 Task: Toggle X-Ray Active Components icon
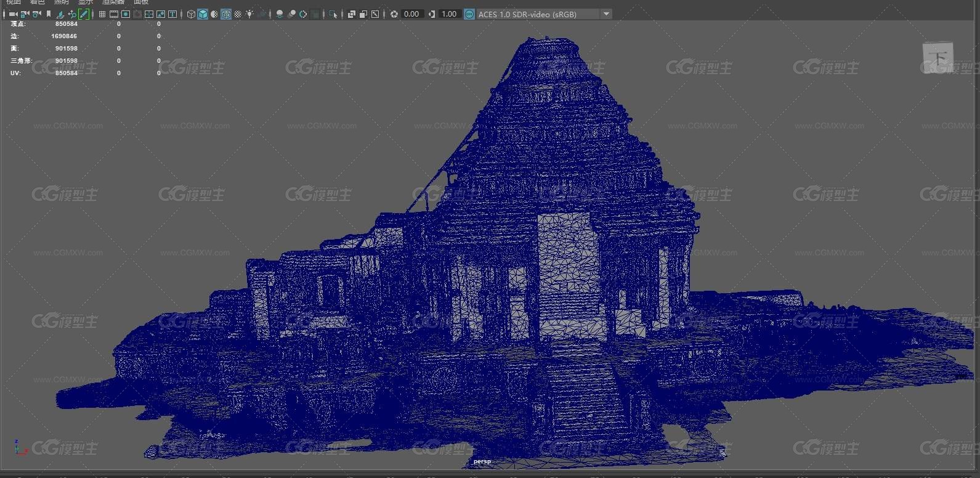click(363, 14)
